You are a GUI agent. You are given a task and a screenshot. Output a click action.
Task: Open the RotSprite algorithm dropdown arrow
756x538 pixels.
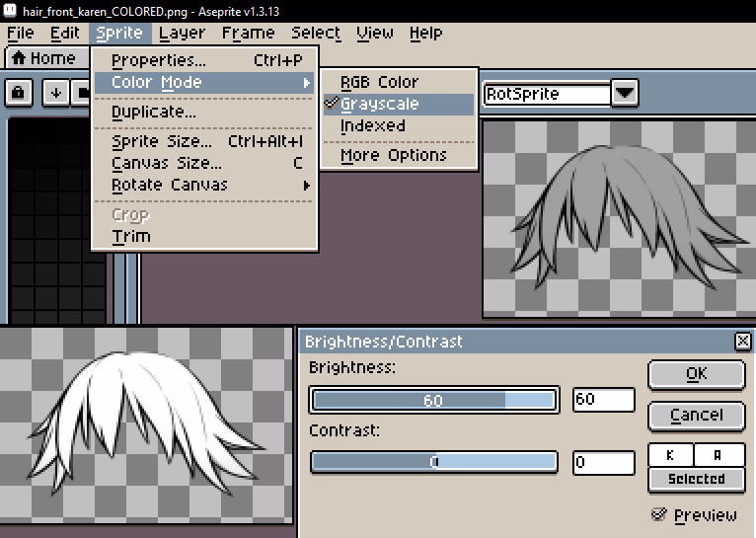pyautogui.click(x=624, y=94)
